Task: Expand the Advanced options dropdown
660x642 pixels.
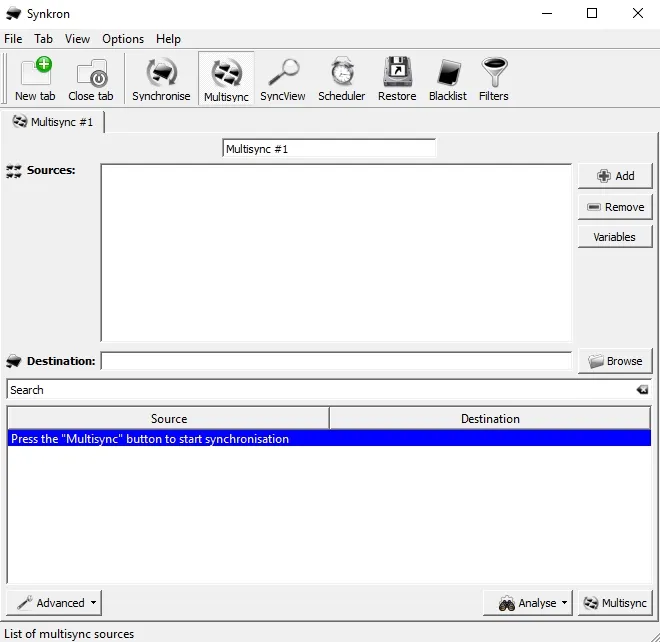Action: [54, 603]
